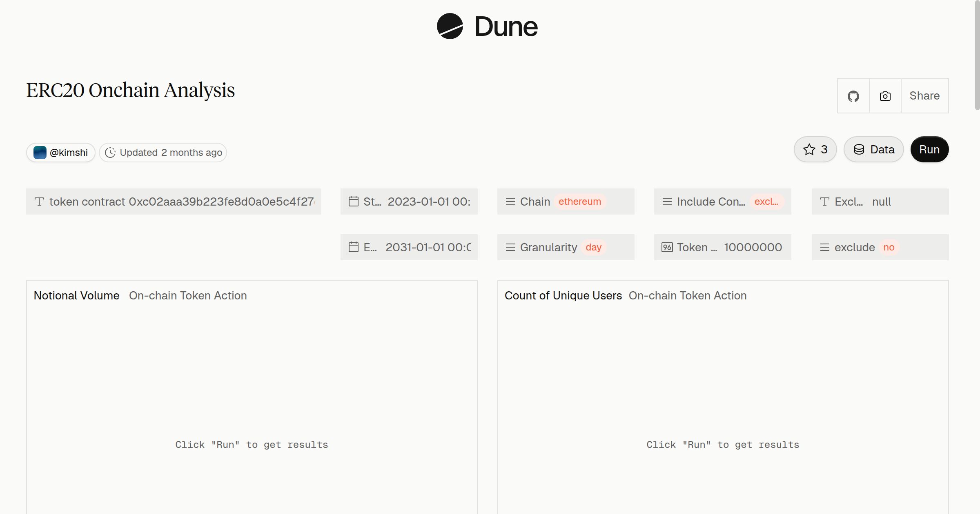Click the database icon in Data button
The width and height of the screenshot is (980, 514).
point(859,149)
